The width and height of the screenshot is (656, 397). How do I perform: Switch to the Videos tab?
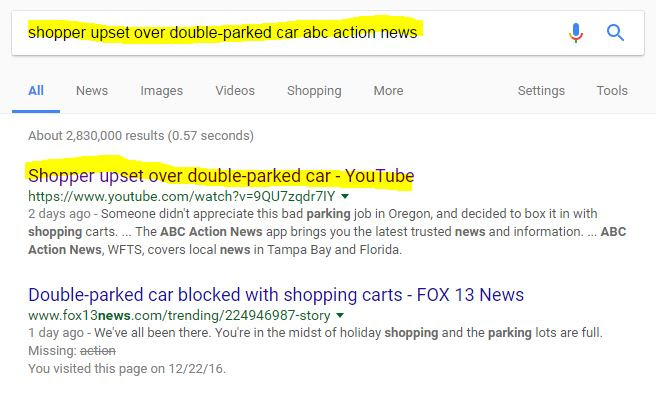click(235, 90)
